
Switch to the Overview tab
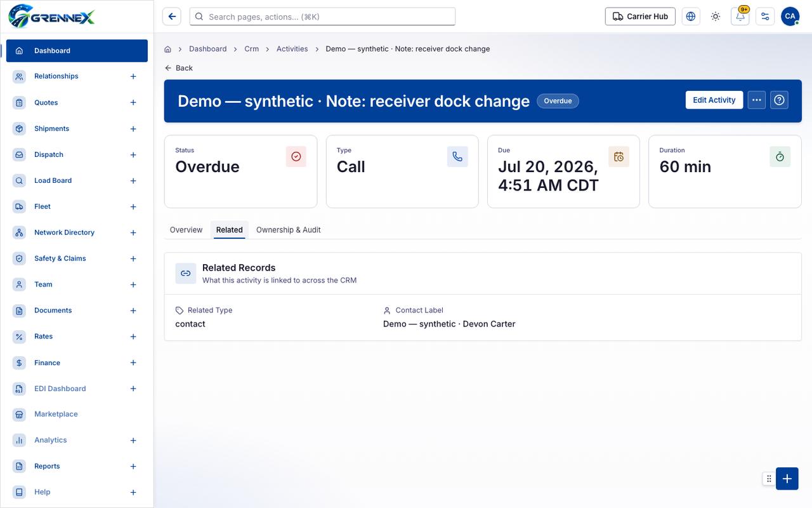pos(186,230)
